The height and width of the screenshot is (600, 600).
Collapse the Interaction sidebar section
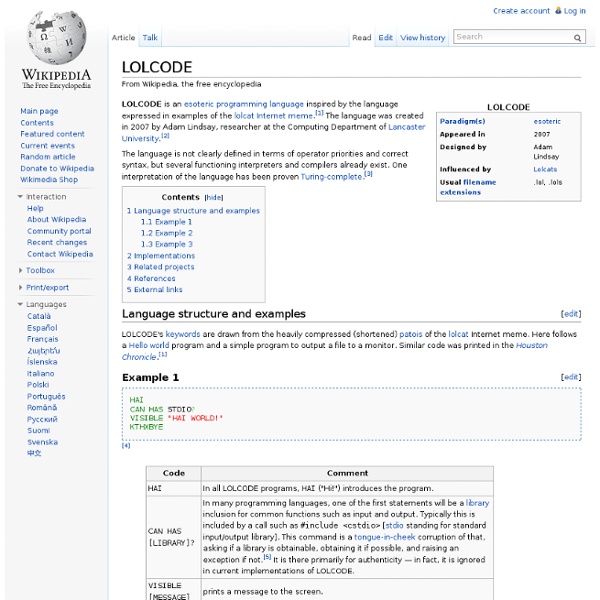[x=20, y=197]
